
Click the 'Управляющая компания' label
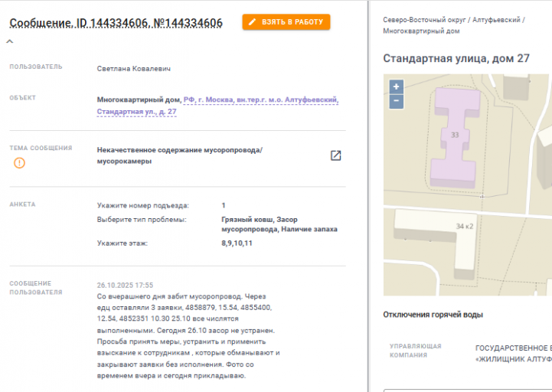coord(416,351)
